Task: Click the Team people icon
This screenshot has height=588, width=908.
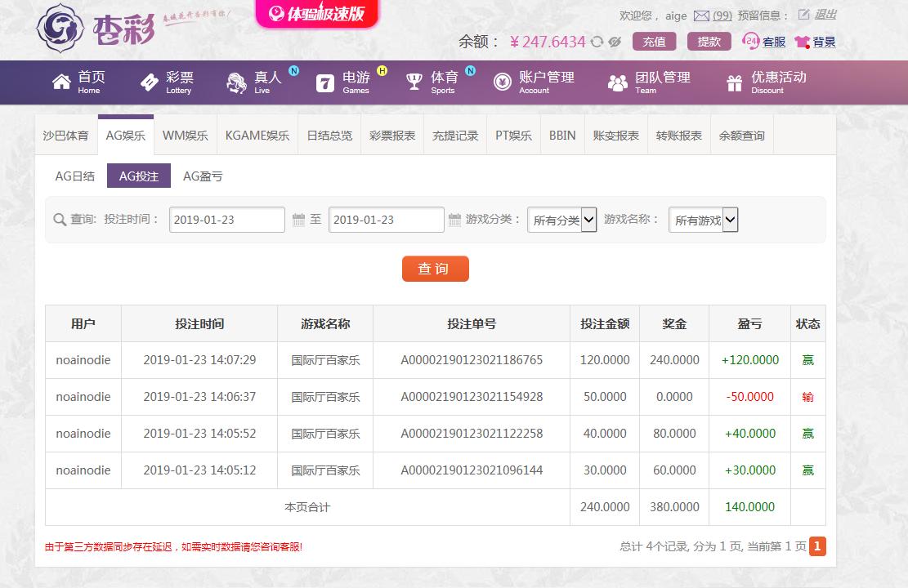Action: point(618,82)
